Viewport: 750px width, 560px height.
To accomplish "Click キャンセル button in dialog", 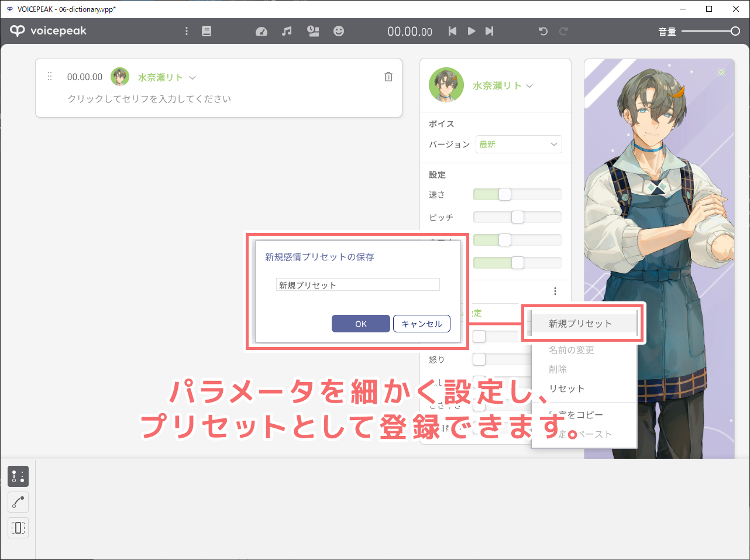I will 422,324.
